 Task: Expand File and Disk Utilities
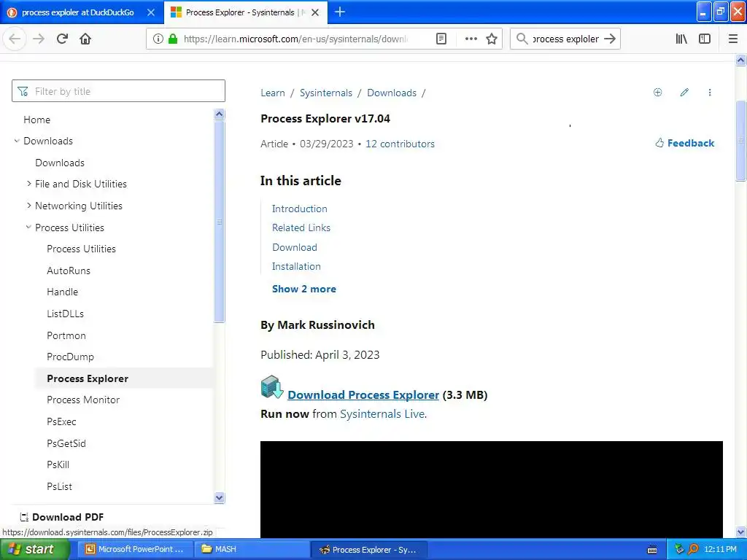[28, 184]
